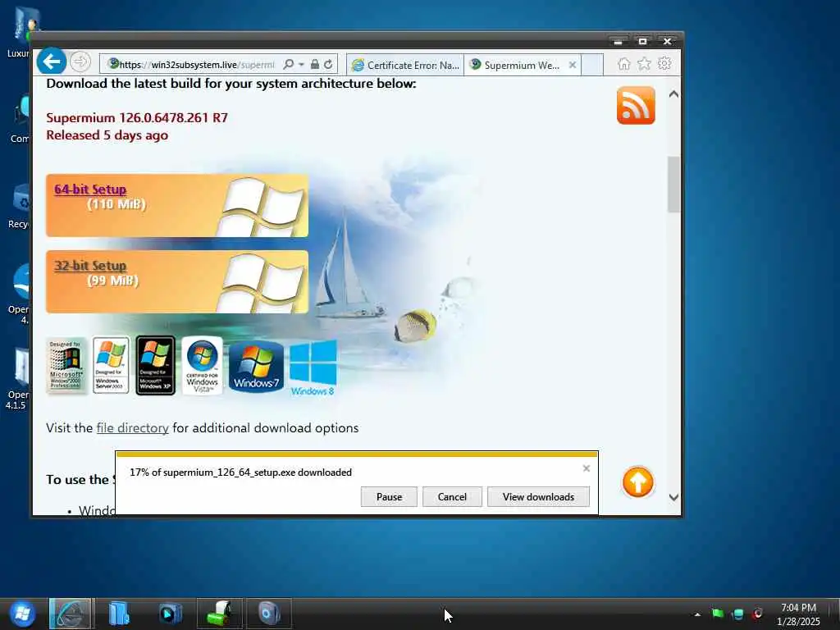Maximize the Internet Explorer window
Screen dimensions: 840x630
click(x=642, y=41)
